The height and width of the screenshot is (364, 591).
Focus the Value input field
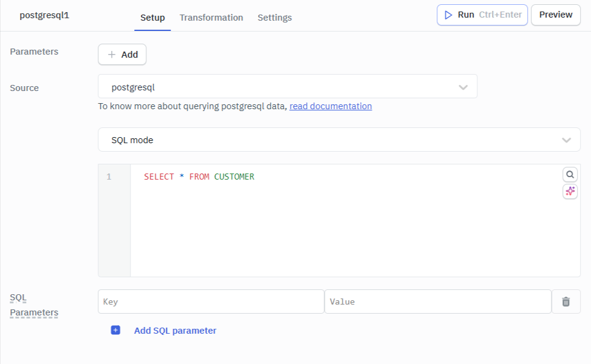tap(437, 302)
